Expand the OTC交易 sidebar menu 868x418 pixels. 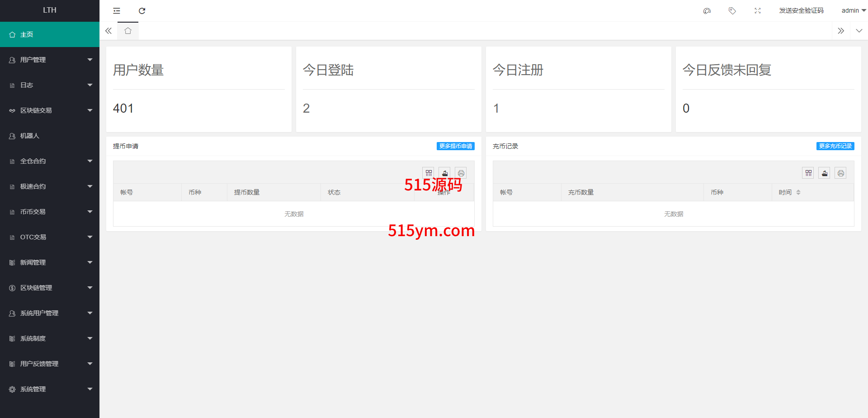coord(50,237)
